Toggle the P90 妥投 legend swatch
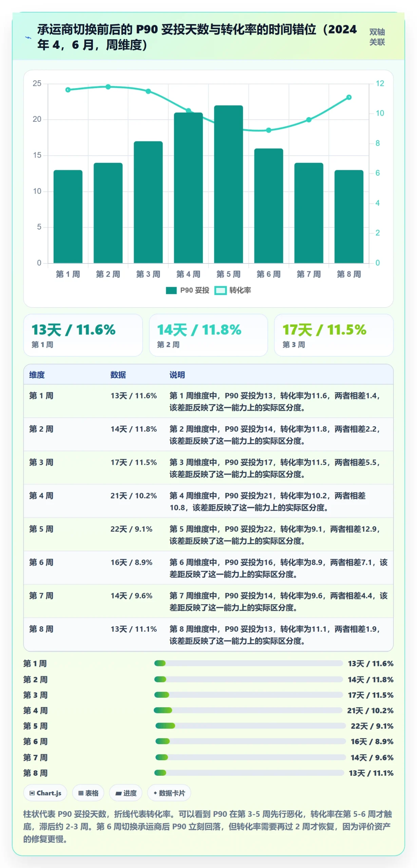Viewport: 417px width, 868px height. [171, 291]
